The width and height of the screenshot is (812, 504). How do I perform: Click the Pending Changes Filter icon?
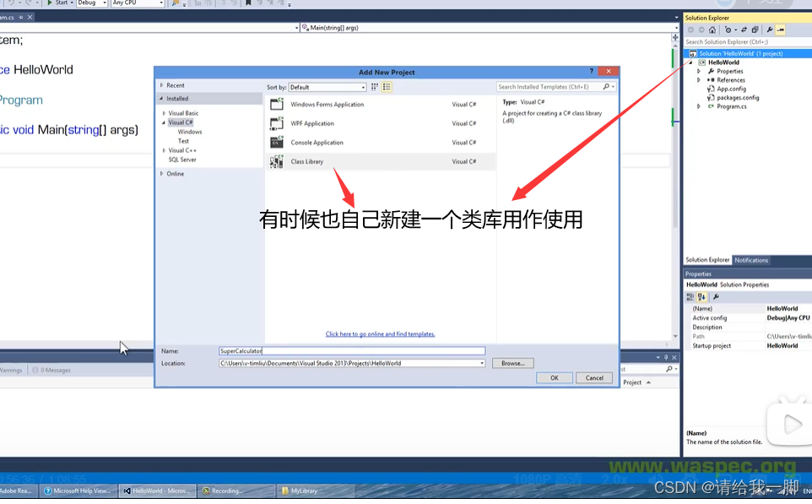point(728,30)
